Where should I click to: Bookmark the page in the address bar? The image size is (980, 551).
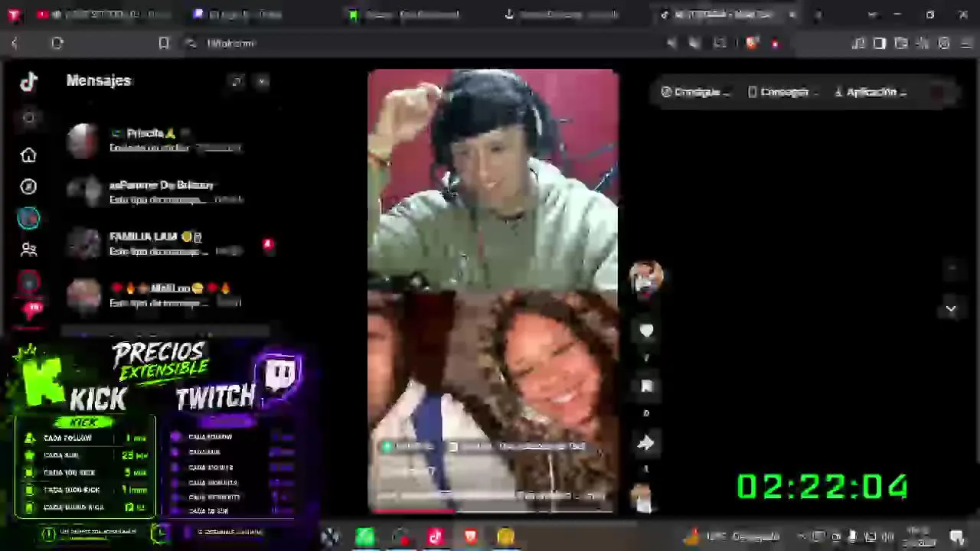164,44
